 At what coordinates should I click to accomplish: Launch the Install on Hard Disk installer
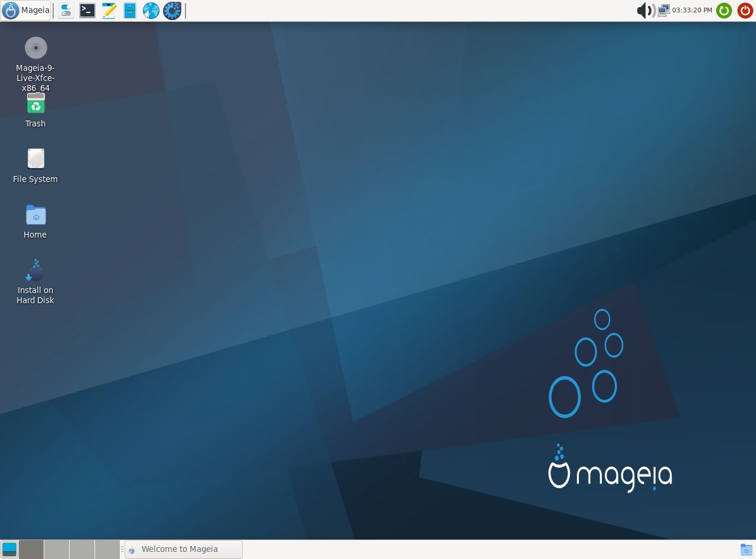click(35, 271)
